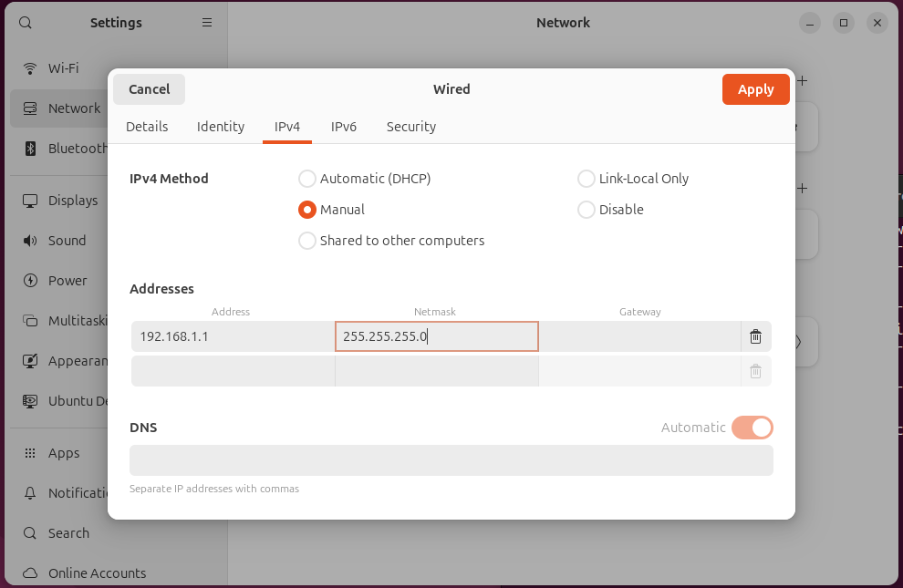Select the Displays monitor icon

pos(30,201)
